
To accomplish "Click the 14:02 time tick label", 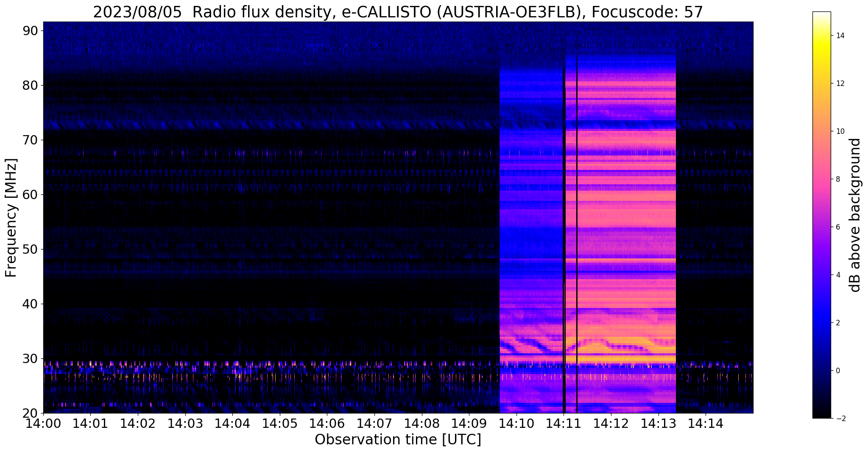I will pos(138,423).
